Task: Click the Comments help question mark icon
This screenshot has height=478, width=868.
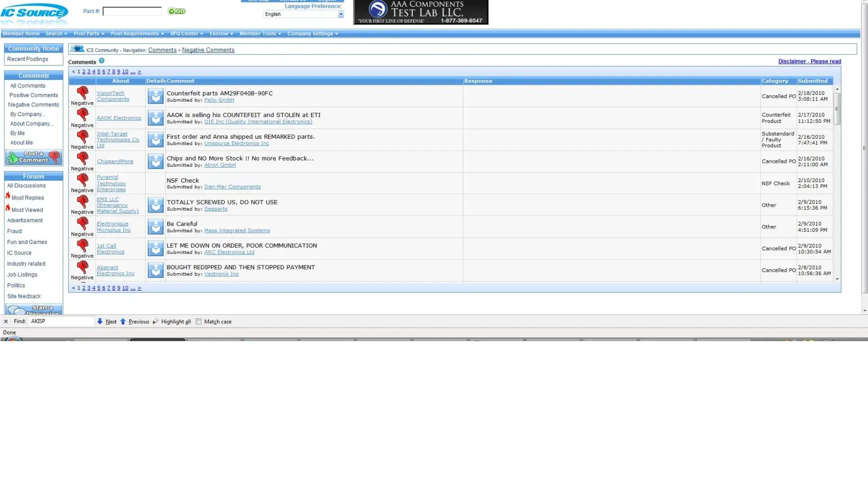Action: tap(102, 61)
